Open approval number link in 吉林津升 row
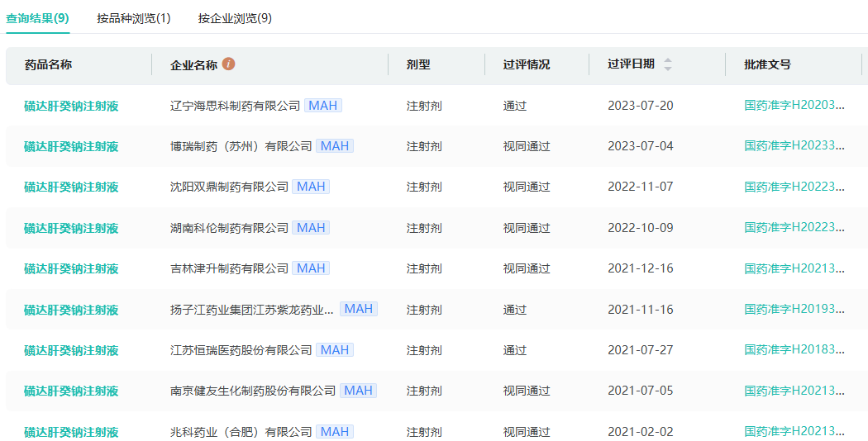868x441 pixels. point(794,268)
